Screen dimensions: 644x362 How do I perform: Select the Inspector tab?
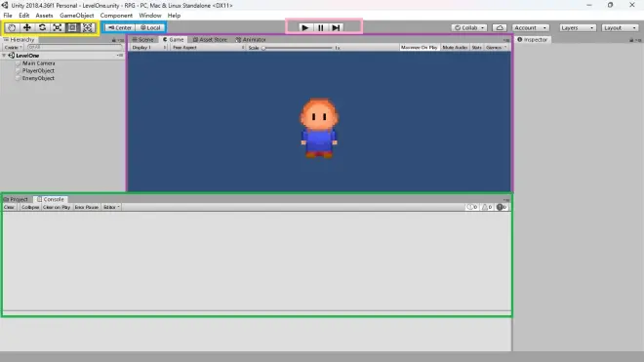coord(533,39)
